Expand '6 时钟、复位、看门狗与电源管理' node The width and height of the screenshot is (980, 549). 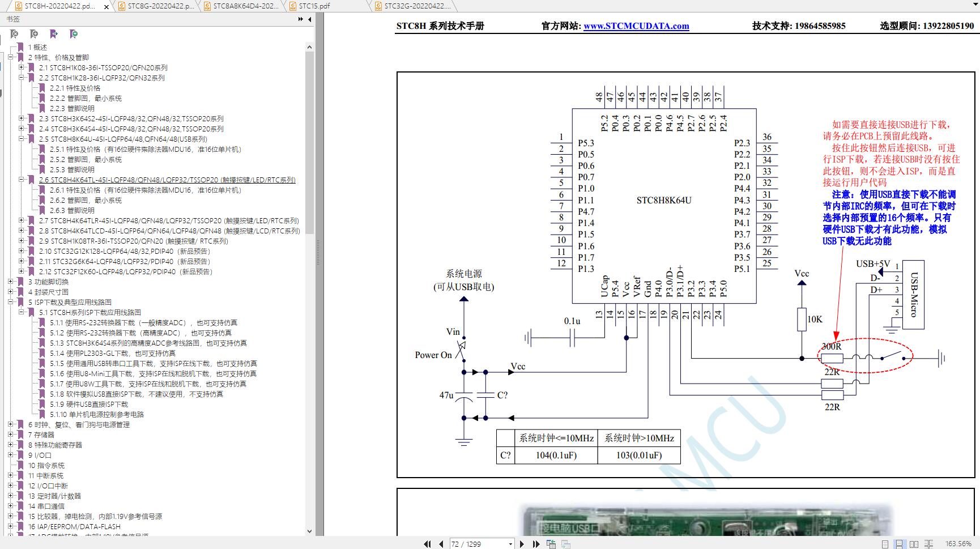tap(11, 424)
